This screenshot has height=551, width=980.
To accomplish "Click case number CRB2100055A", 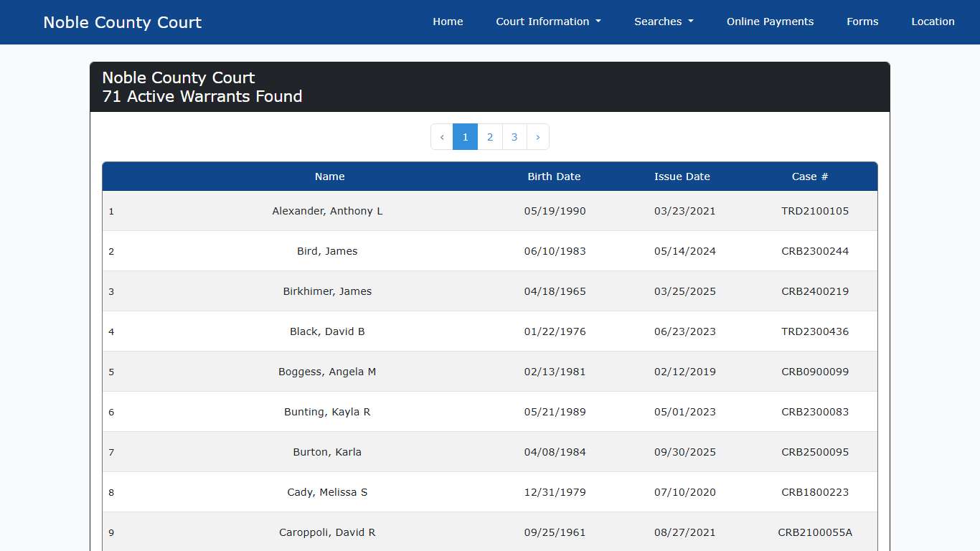I will (x=815, y=532).
